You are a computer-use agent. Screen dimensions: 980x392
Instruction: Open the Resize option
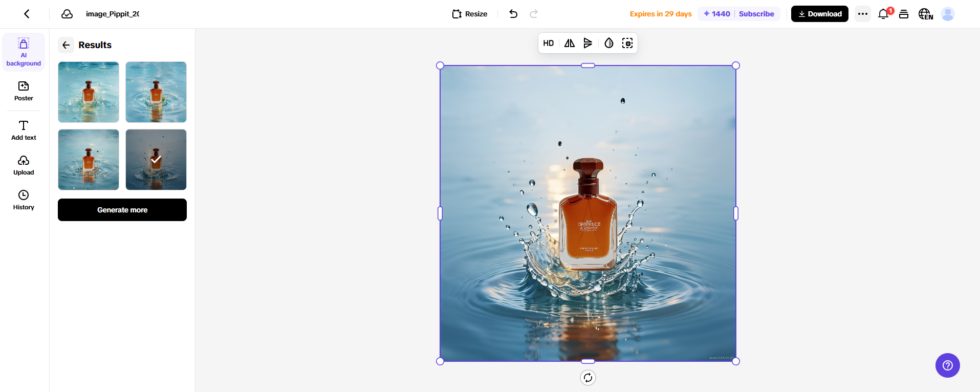[470, 14]
